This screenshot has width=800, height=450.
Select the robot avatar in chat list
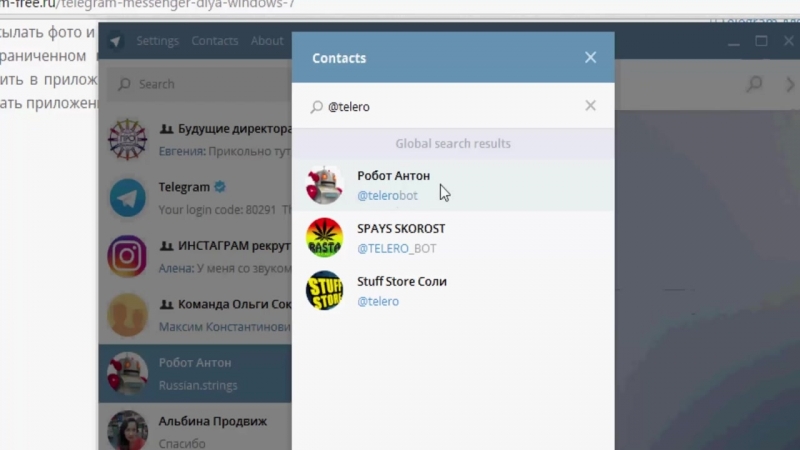(x=128, y=373)
